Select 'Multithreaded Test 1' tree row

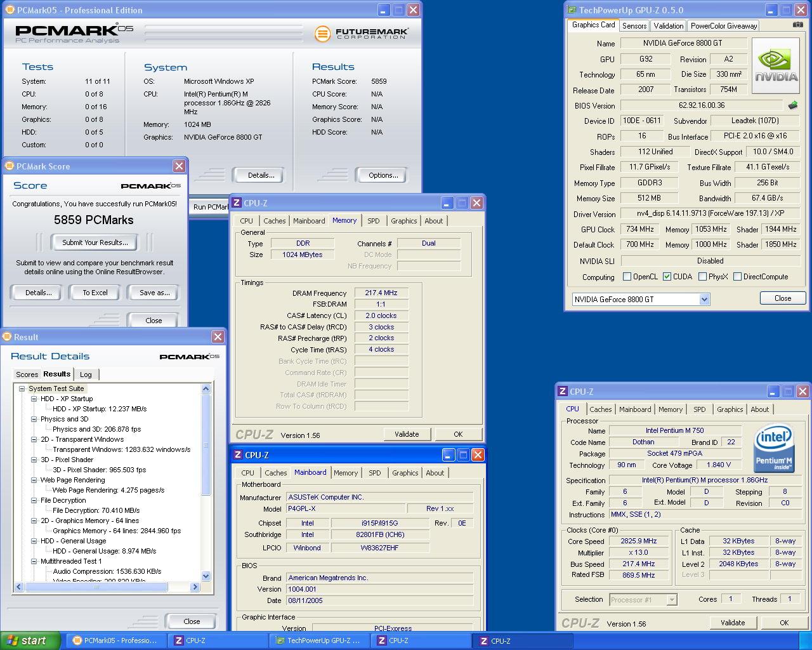tap(70, 561)
